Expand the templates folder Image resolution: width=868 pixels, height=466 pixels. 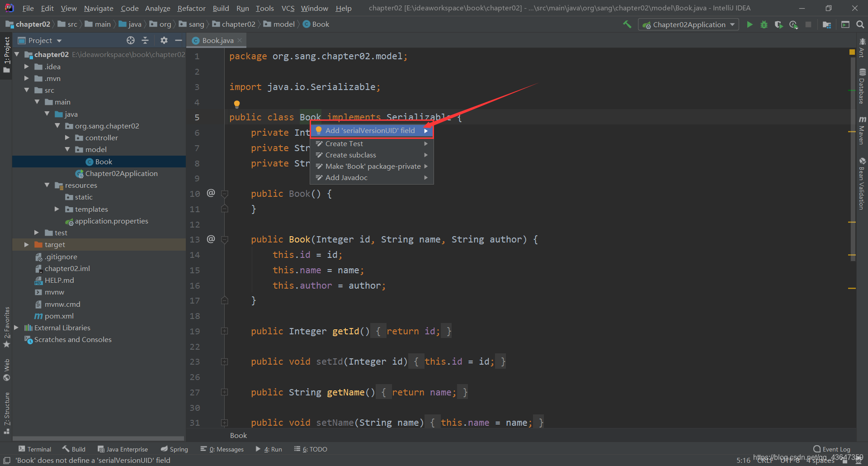[x=57, y=209]
